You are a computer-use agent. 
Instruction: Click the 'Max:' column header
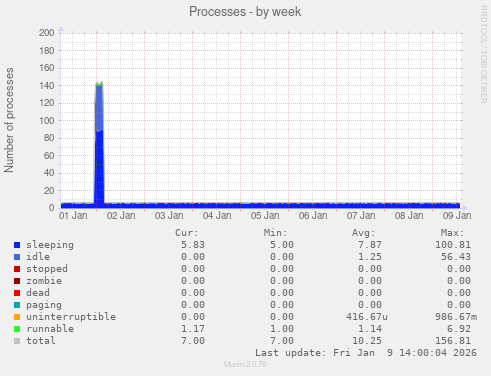pyautogui.click(x=452, y=233)
